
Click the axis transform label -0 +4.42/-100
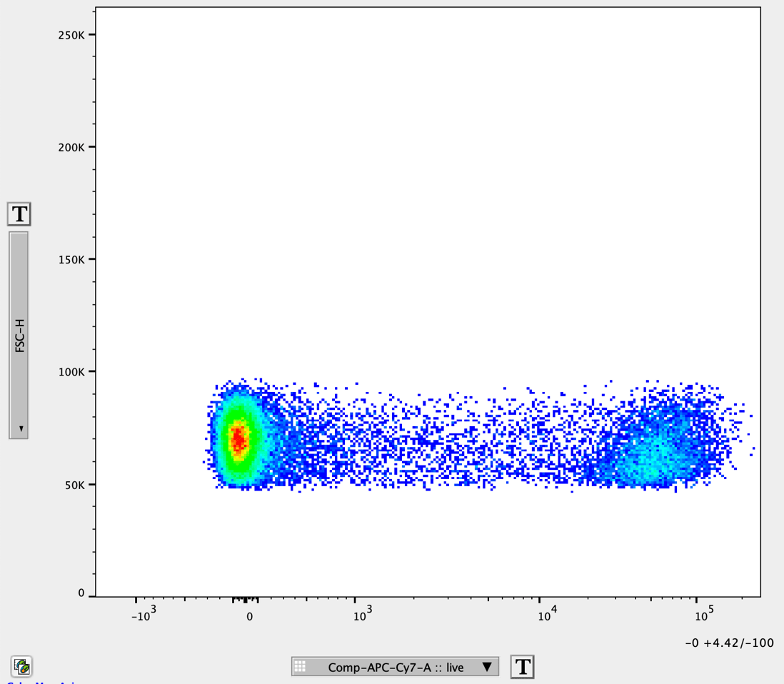[730, 643]
